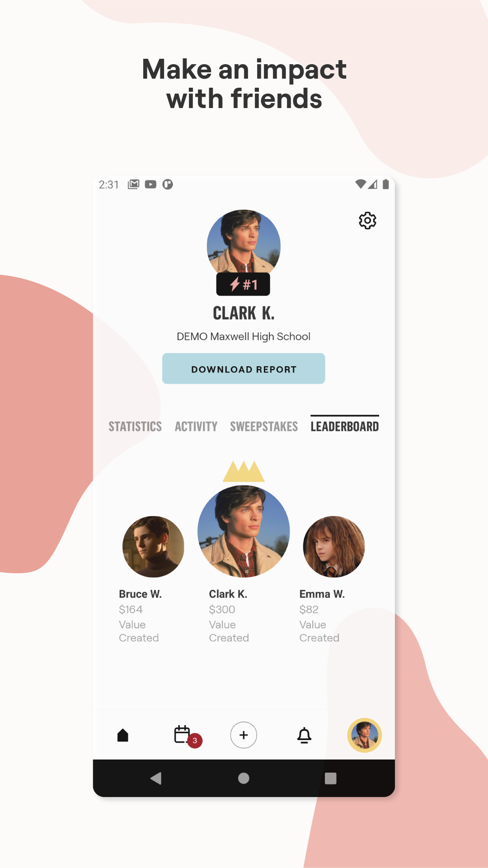488x868 pixels.
Task: Open settings via the gear icon
Action: (367, 221)
